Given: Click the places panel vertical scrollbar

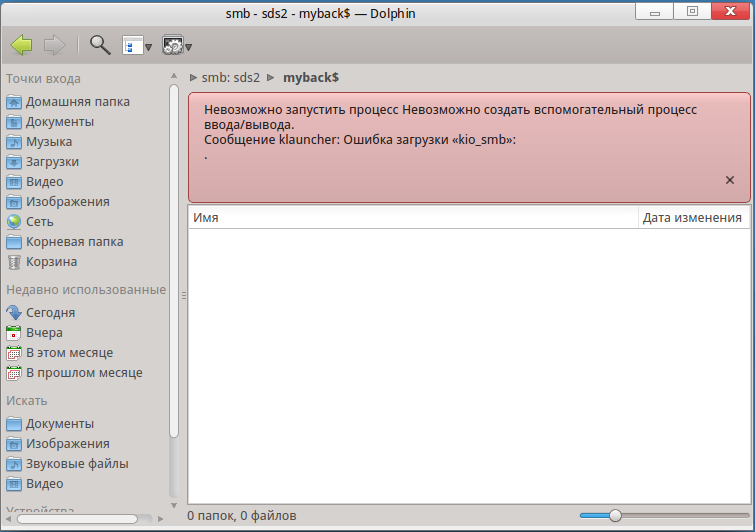Looking at the screenshot, I should 174,262.
